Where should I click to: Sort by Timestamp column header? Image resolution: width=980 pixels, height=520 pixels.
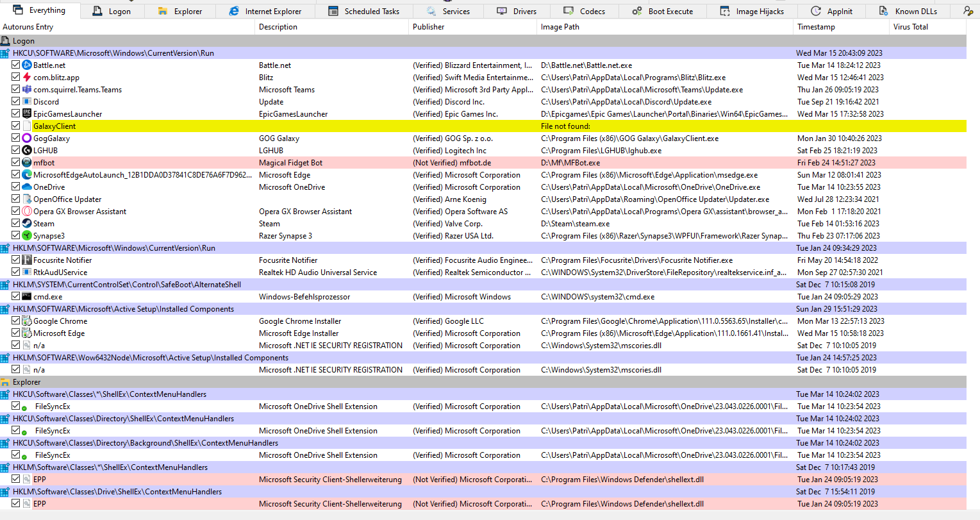tap(841, 27)
